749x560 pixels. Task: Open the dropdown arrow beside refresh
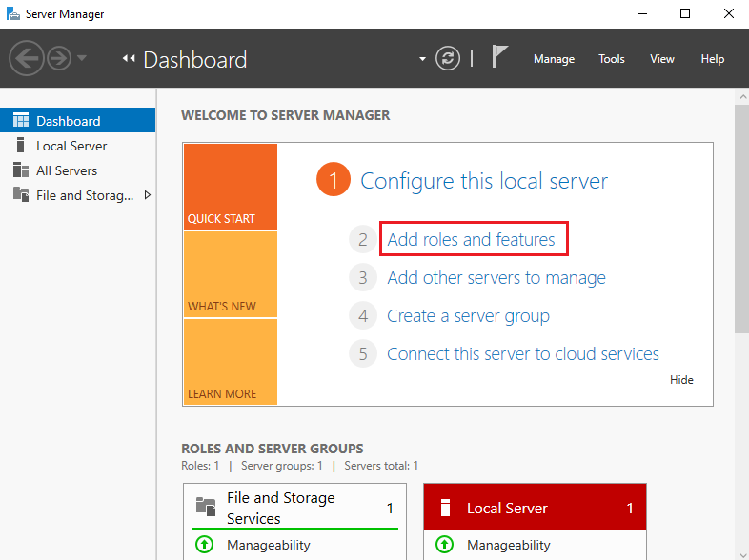coord(422,59)
